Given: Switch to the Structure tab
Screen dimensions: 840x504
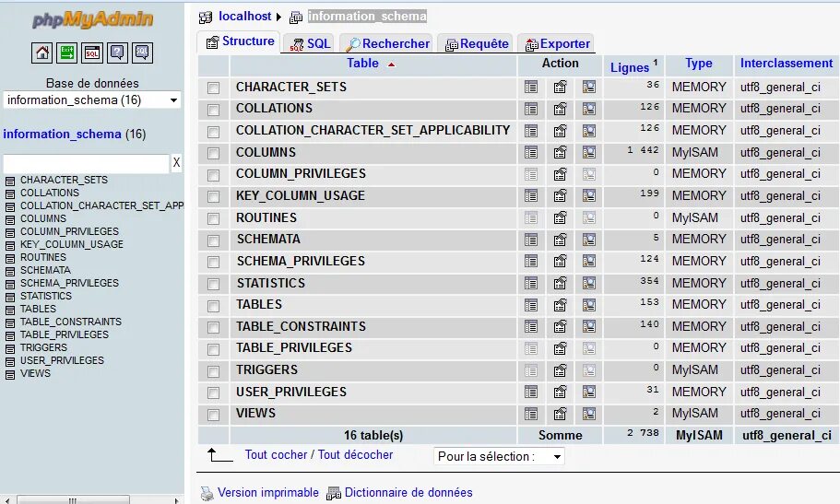Looking at the screenshot, I should 240,41.
